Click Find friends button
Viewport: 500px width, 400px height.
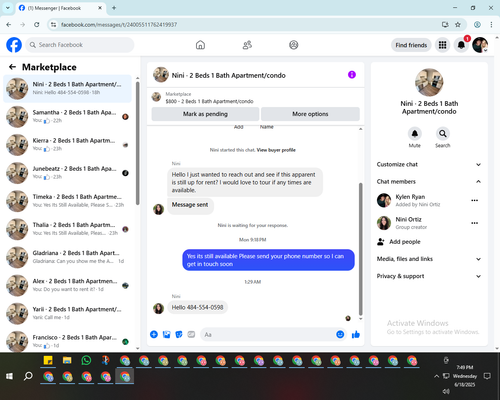pyautogui.click(x=411, y=45)
